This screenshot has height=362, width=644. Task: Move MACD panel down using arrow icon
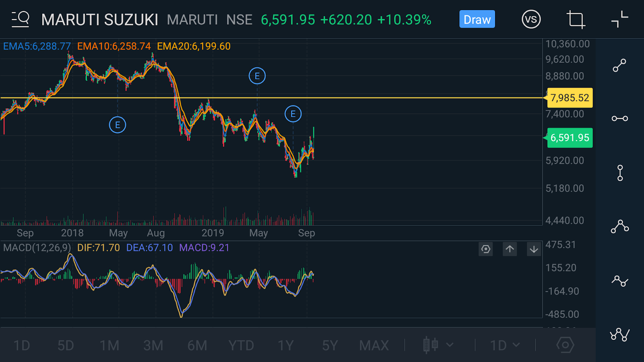pyautogui.click(x=534, y=249)
